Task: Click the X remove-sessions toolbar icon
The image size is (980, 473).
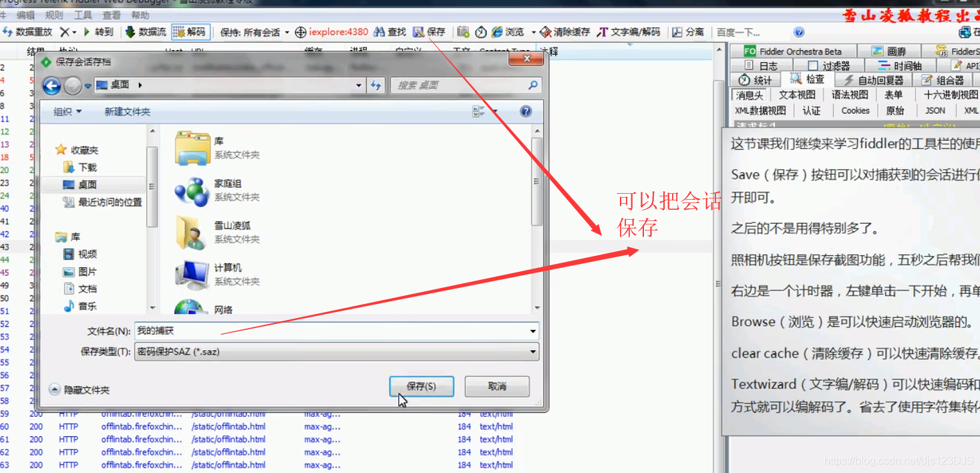Action: click(65, 32)
